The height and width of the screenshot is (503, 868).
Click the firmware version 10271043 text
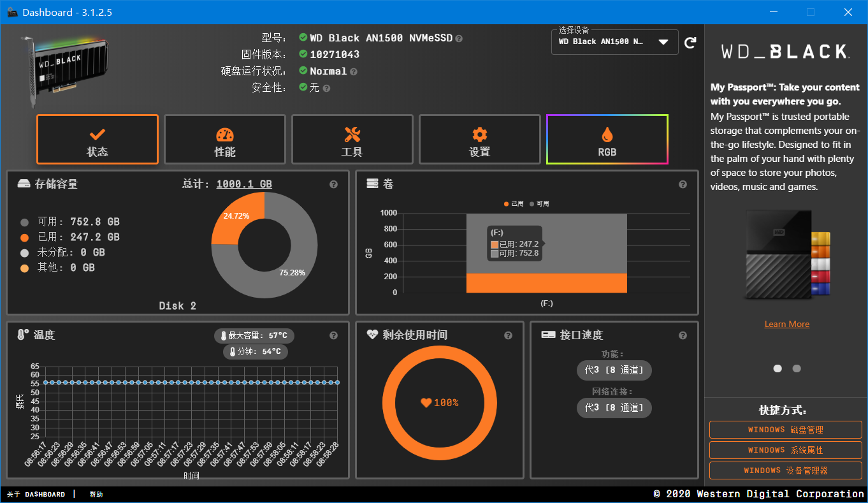(335, 55)
